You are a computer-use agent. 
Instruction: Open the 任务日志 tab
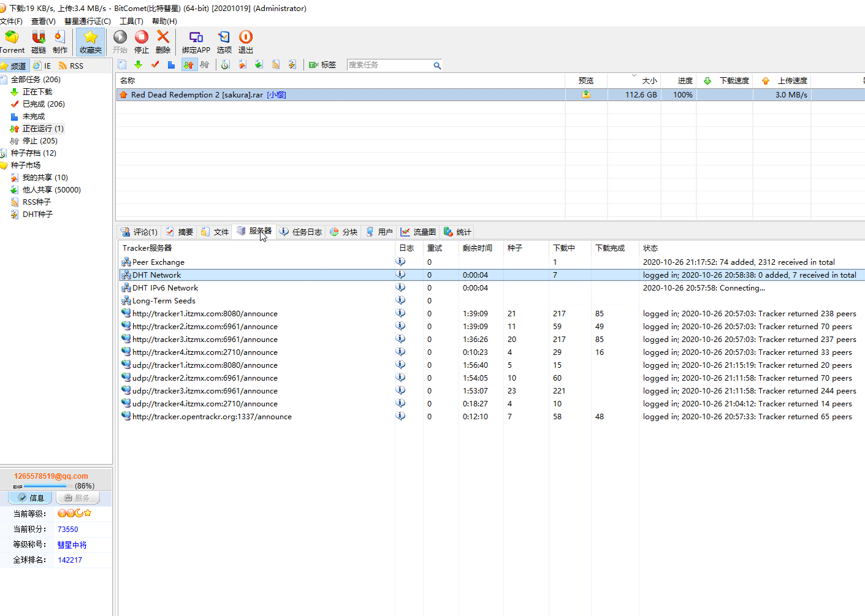point(300,232)
